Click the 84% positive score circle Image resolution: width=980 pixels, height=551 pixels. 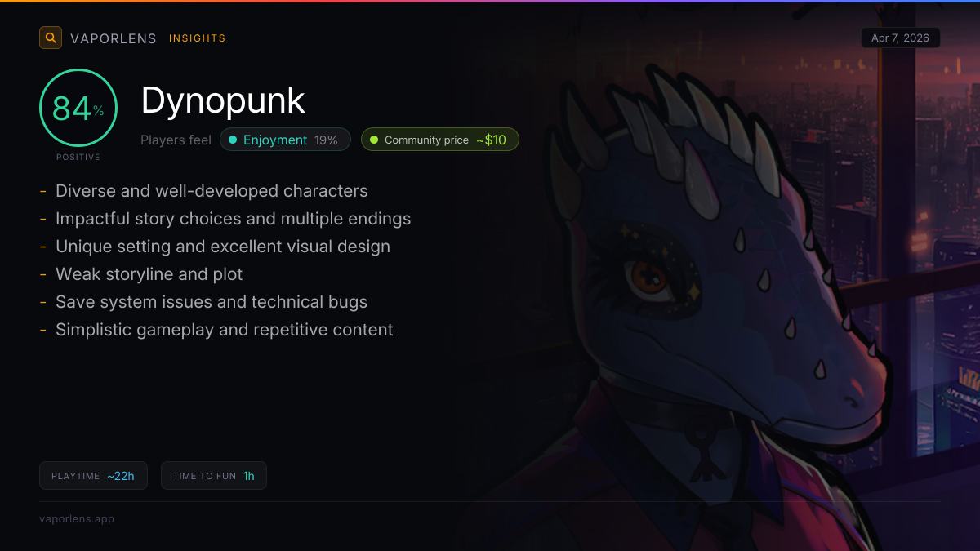[78, 108]
